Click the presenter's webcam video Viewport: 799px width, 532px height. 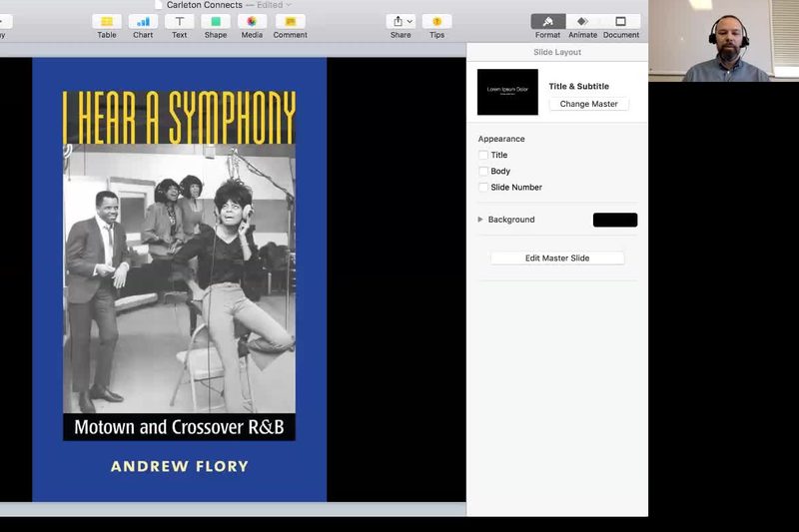[723, 41]
